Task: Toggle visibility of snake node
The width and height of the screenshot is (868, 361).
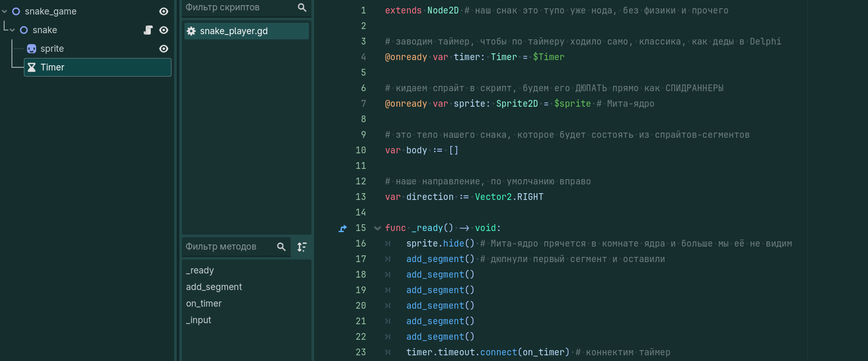Action: 164,30
